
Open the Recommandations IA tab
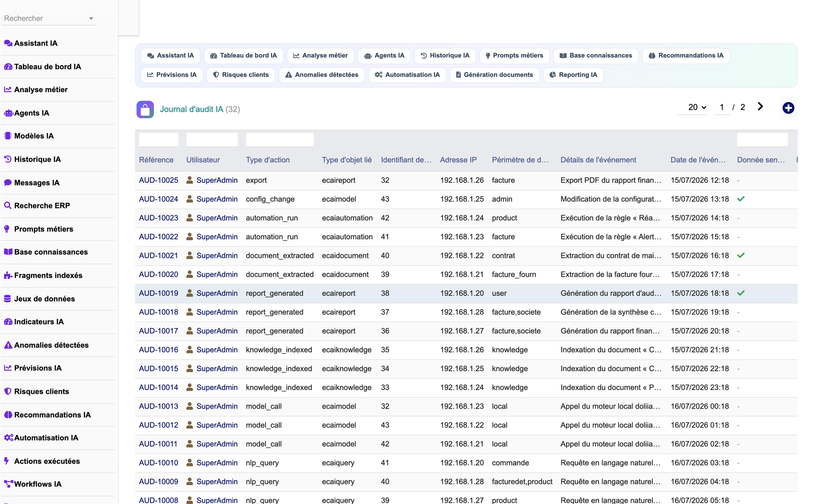[686, 56]
